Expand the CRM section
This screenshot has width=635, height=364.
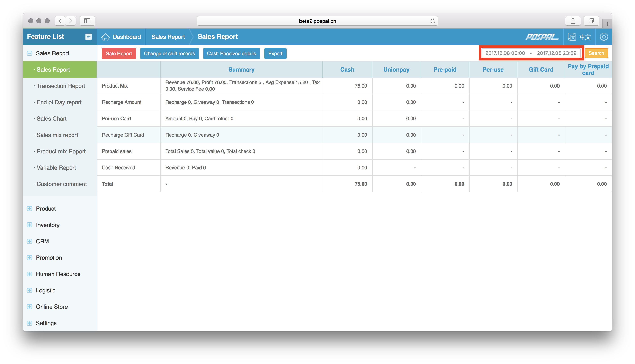pyautogui.click(x=29, y=241)
